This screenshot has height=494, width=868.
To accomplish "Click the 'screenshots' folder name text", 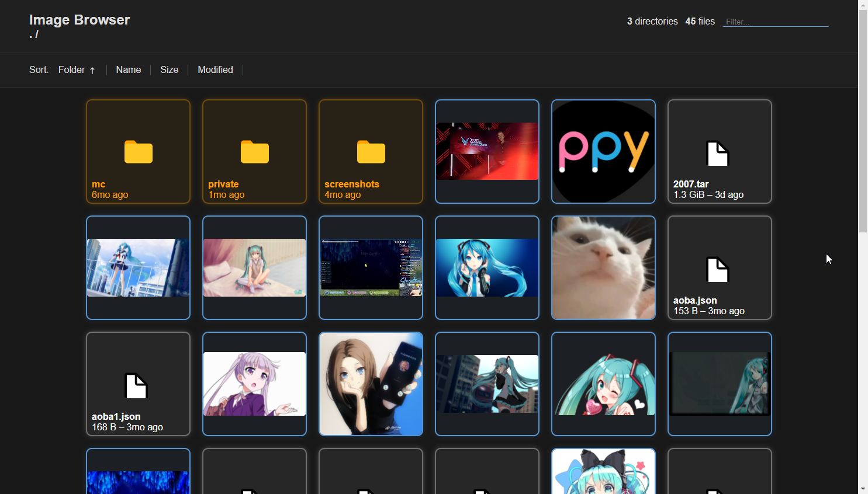I will tap(352, 185).
